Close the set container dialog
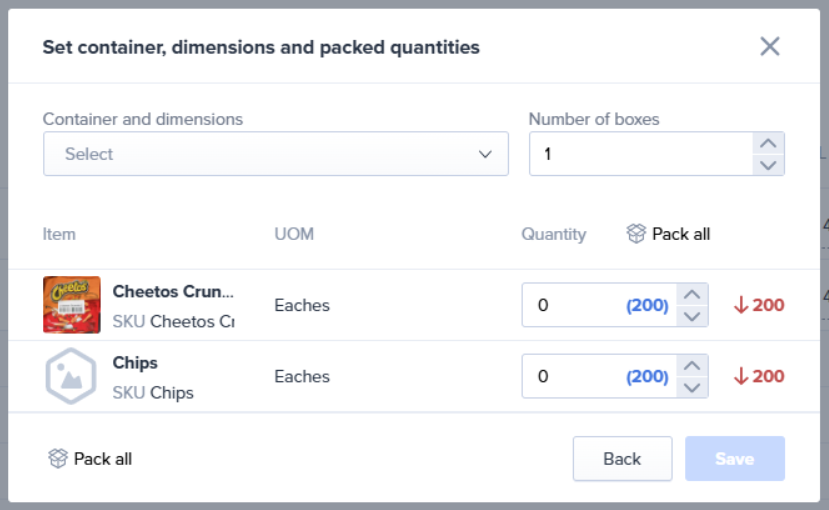Screen dimensions: 829x510 click(x=769, y=46)
